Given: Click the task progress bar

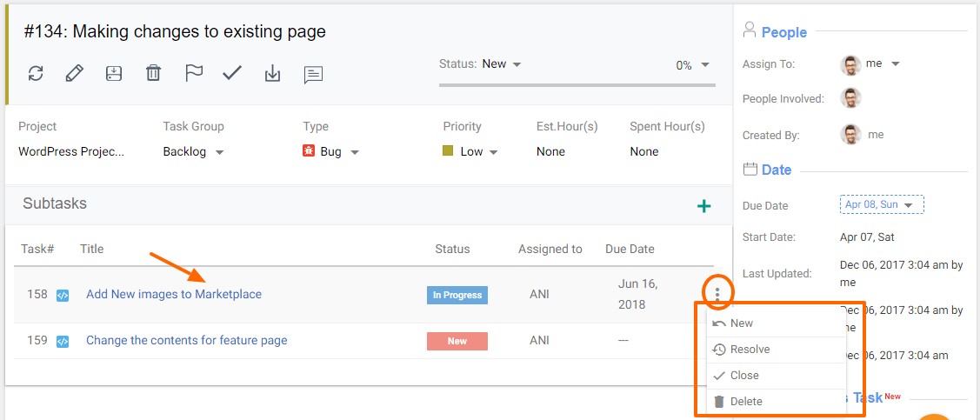Looking at the screenshot, I should [x=577, y=84].
